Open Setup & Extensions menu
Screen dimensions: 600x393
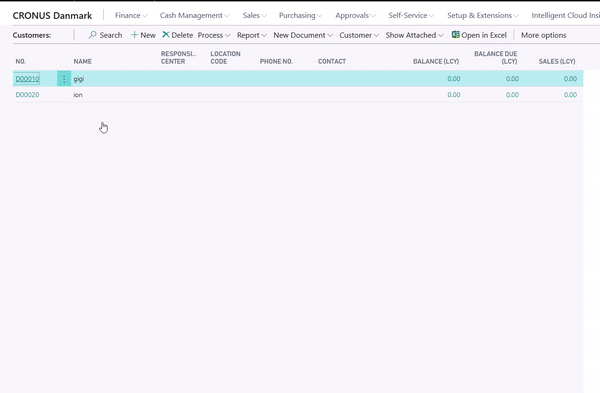pos(483,15)
